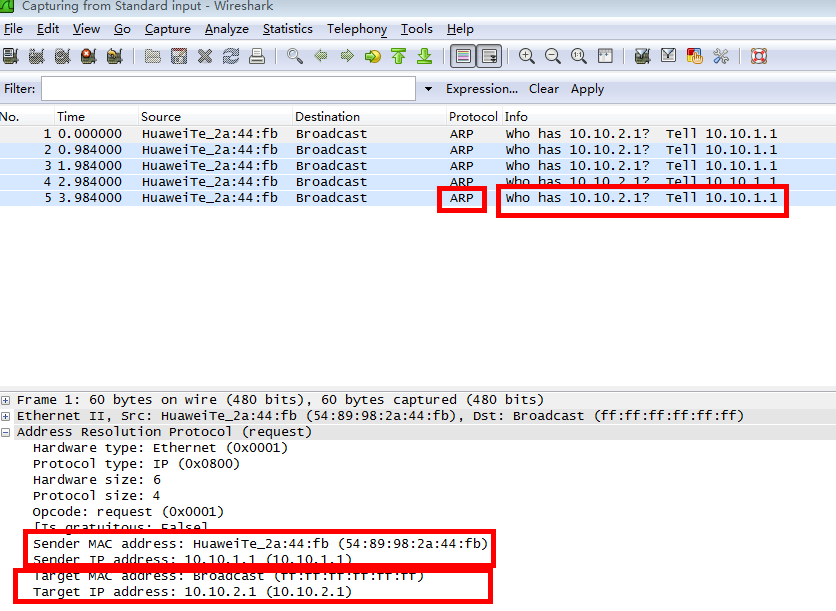Open a capture file folder icon
This screenshot has width=836, height=611.
point(152,56)
